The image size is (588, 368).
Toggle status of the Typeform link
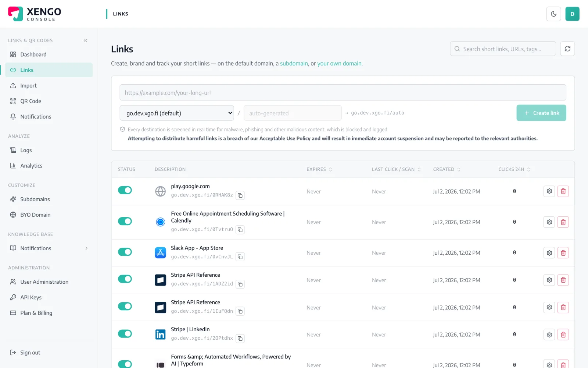click(x=125, y=364)
